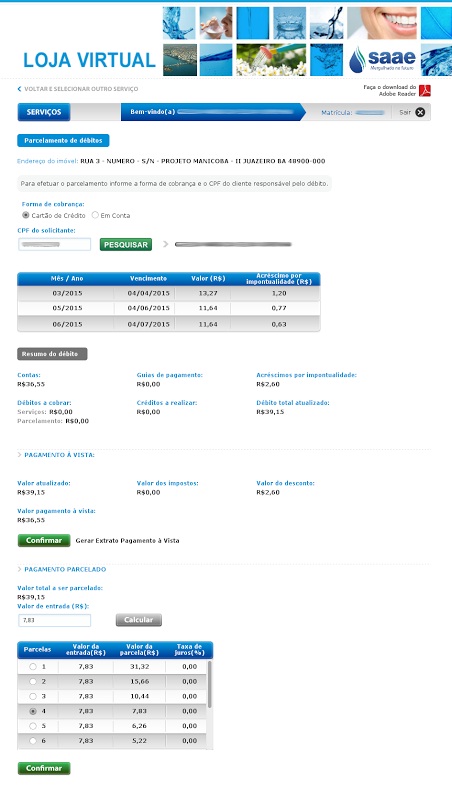Image resolution: width=452 pixels, height=796 pixels.
Task: Click the aerial city header thumbnail
Action: click(x=180, y=60)
